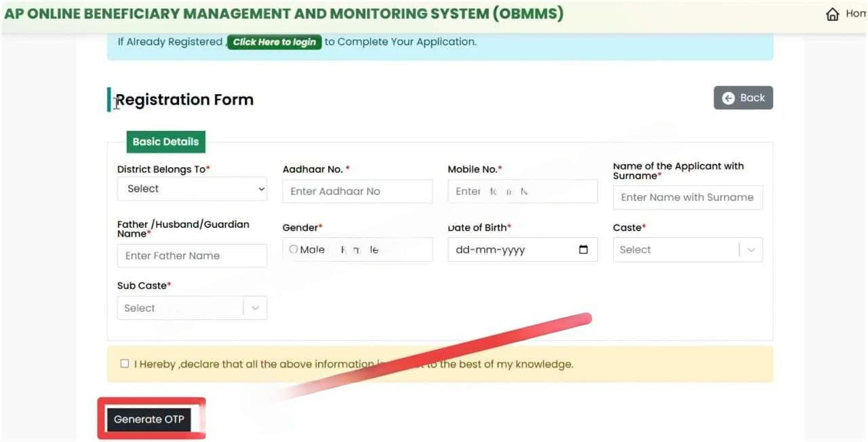The width and height of the screenshot is (868, 442).
Task: Focus the Name with Surname input
Action: (x=687, y=197)
